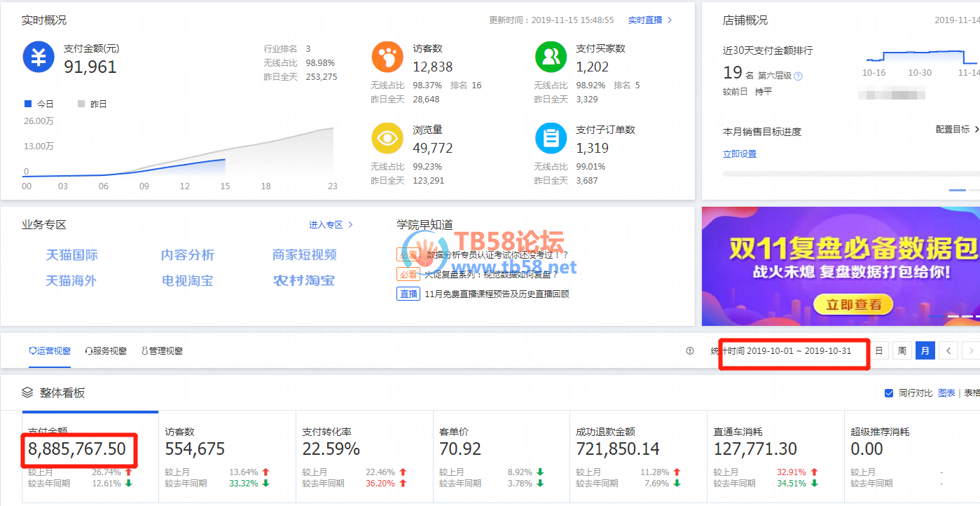Open the help icon next to 第六层级
This screenshot has width=980, height=506.
pyautogui.click(x=798, y=76)
